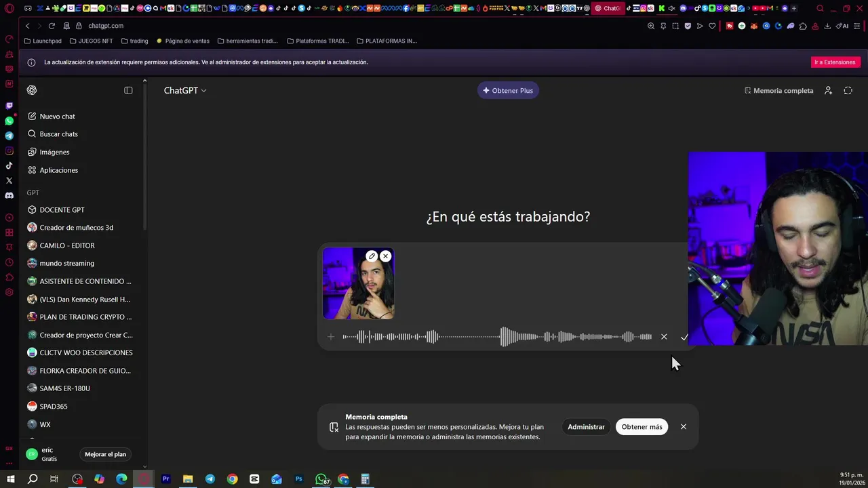
Task: Open the Página de ventas bookmark
Action: point(183,41)
